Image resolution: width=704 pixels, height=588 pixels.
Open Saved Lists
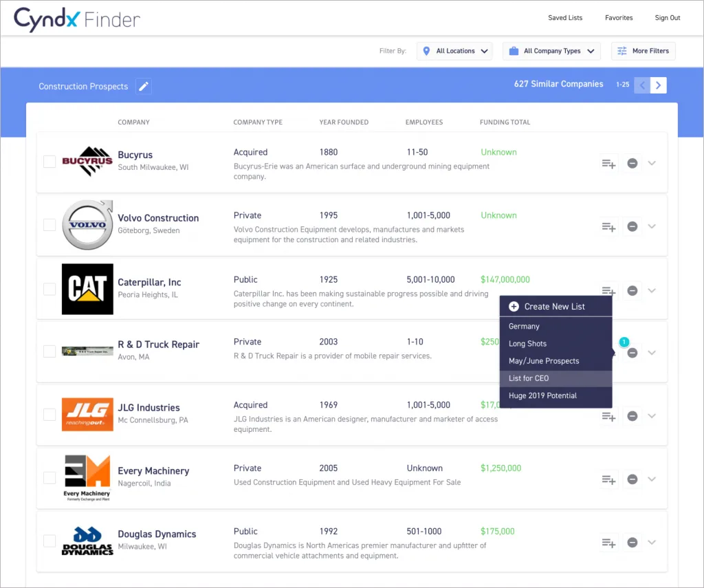(x=565, y=17)
